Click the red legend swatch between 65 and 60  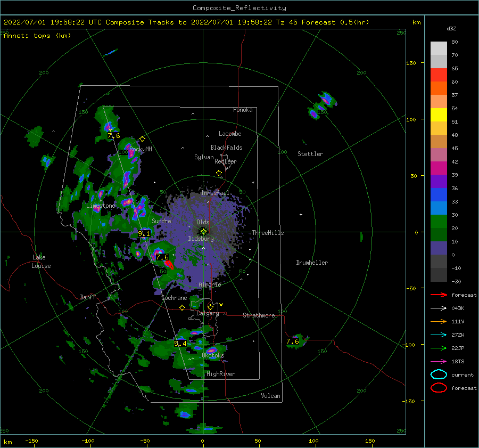pos(439,75)
